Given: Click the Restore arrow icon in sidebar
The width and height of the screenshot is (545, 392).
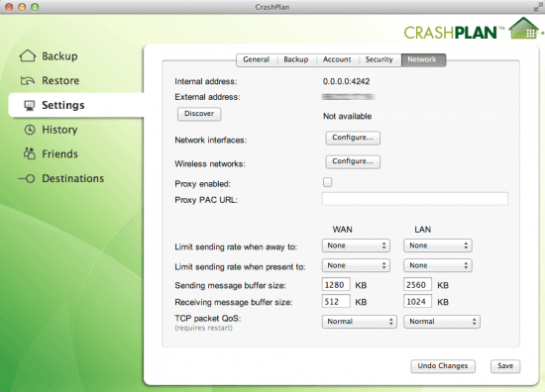Looking at the screenshot, I should 28,80.
